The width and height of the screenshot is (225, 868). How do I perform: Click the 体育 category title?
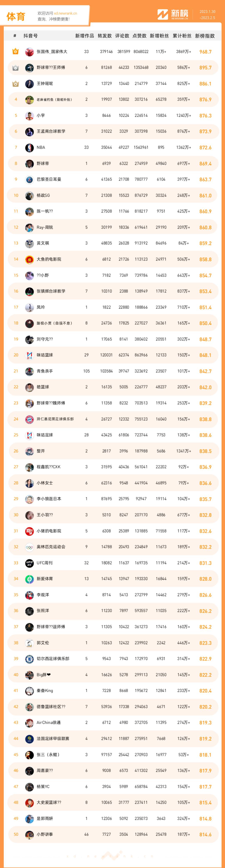point(16,16)
